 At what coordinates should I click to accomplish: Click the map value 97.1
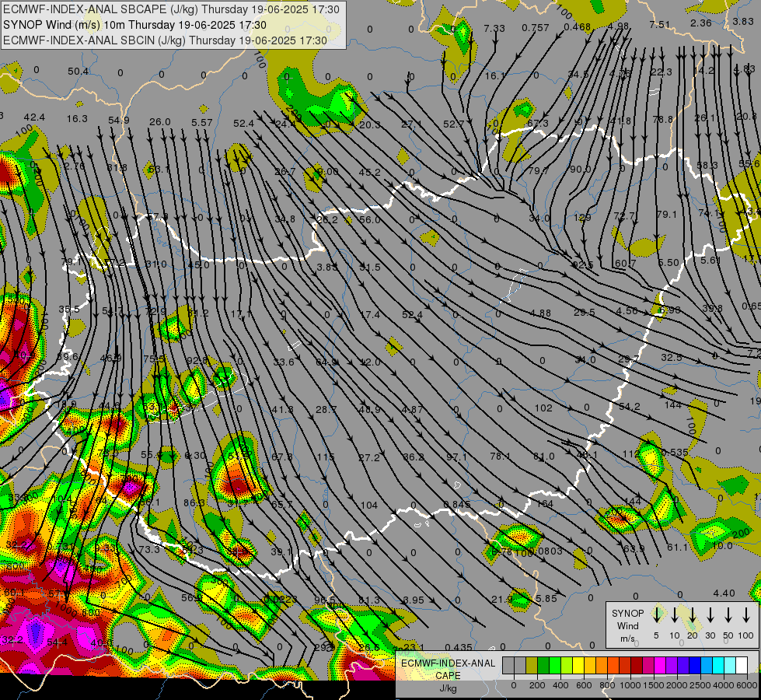(x=456, y=457)
